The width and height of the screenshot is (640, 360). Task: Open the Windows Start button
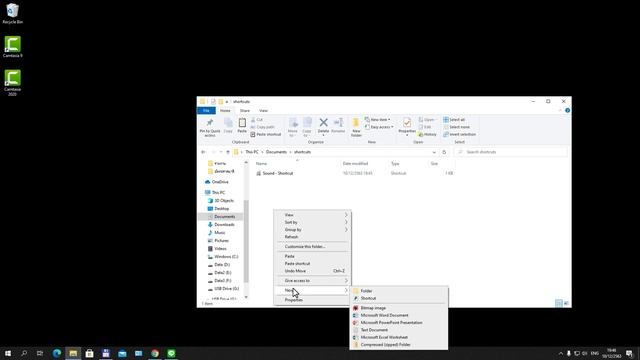(8, 353)
